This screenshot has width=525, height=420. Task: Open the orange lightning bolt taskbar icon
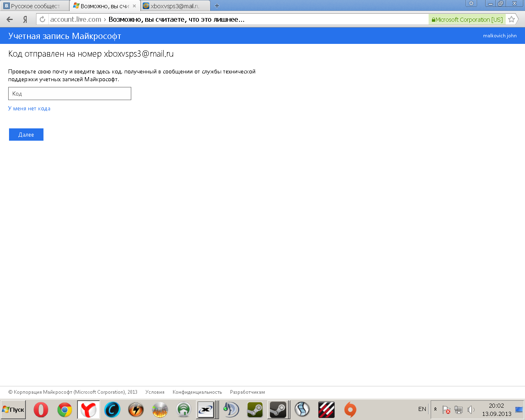pyautogui.click(x=136, y=409)
